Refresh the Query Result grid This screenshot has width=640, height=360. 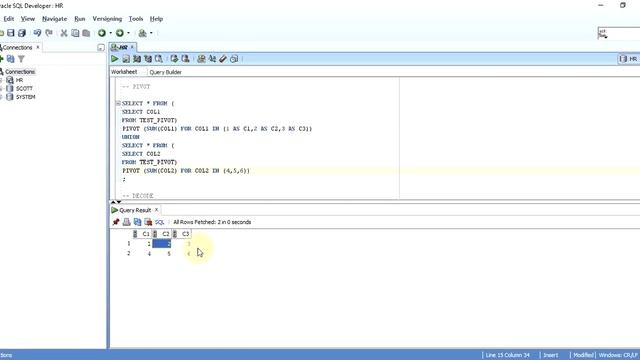[x=138, y=222]
